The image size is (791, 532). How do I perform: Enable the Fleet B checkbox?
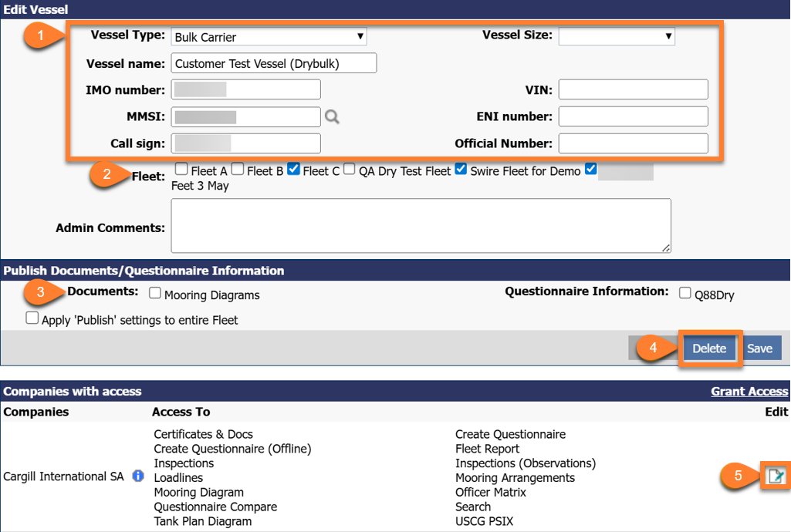pos(238,169)
